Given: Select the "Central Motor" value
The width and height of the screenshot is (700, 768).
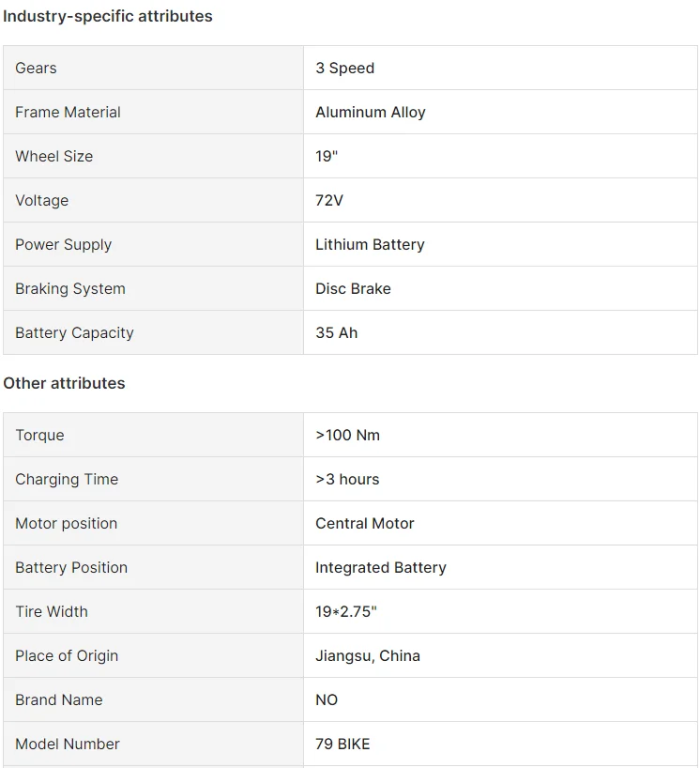Looking at the screenshot, I should coord(364,524).
